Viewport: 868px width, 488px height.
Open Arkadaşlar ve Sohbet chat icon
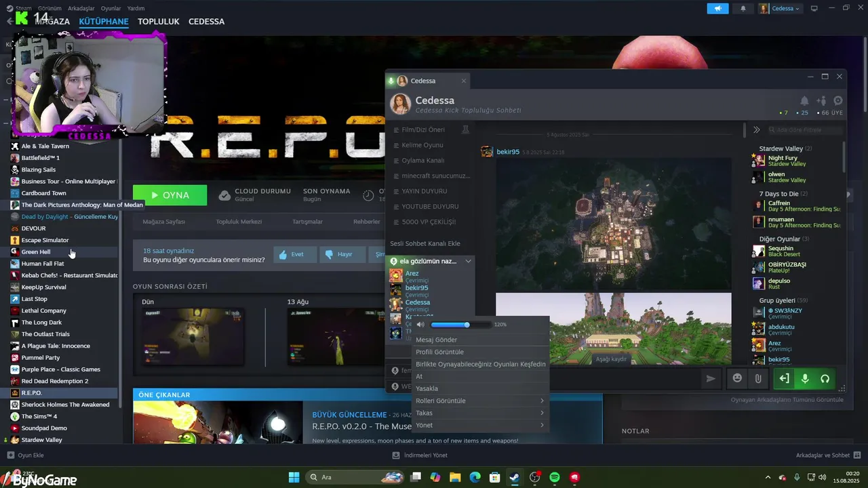click(x=857, y=455)
